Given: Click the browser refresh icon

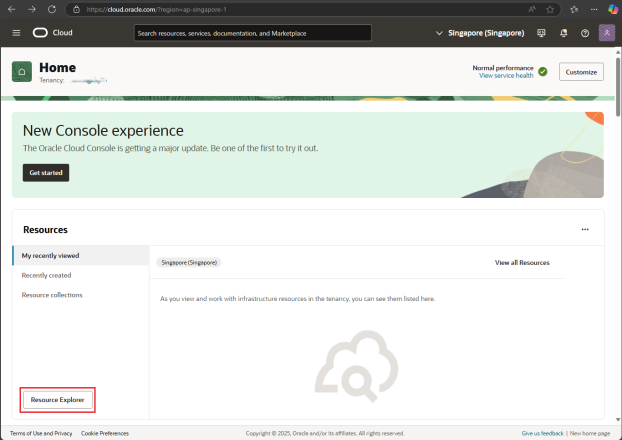Looking at the screenshot, I should pyautogui.click(x=53, y=9).
